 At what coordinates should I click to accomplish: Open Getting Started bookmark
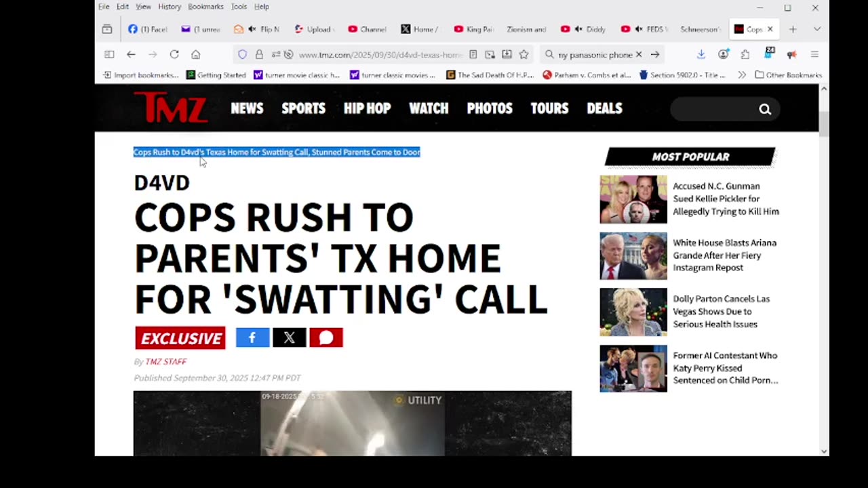[216, 75]
